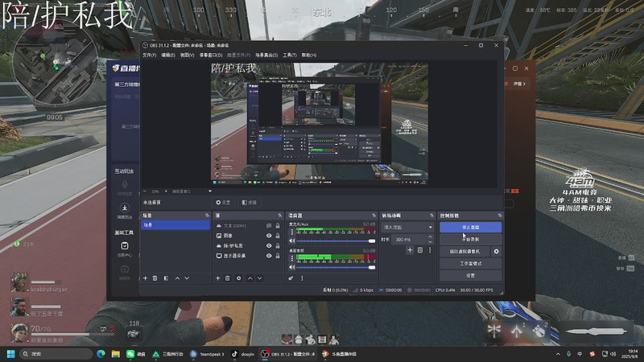The image size is (644, 362).
Task: Open advanced audio properties gear in mixer
Action: (291, 278)
